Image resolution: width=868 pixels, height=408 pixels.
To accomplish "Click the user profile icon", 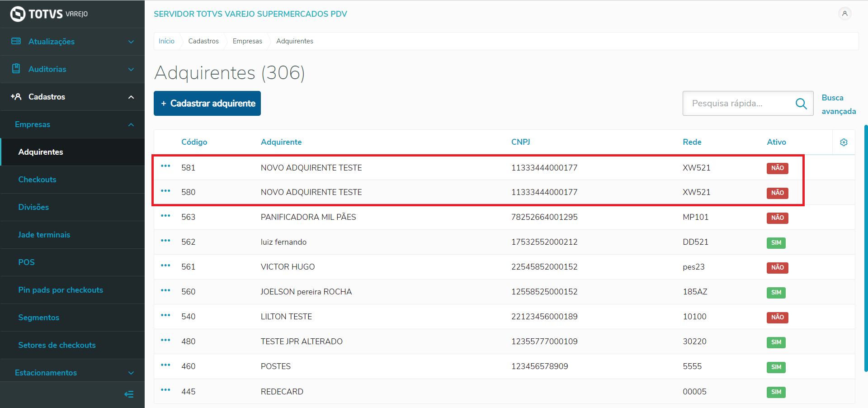I will pos(844,14).
